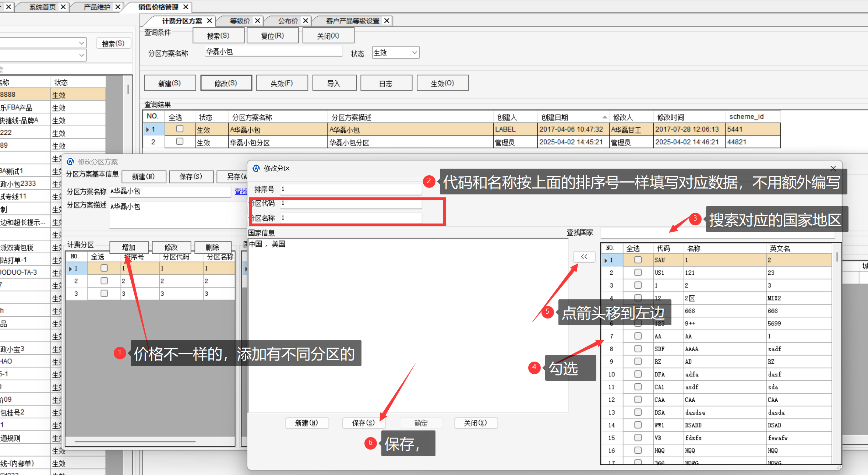This screenshot has width=868, height=475.
Task: Close the 产品维护 tab via X icon
Action: click(x=118, y=7)
